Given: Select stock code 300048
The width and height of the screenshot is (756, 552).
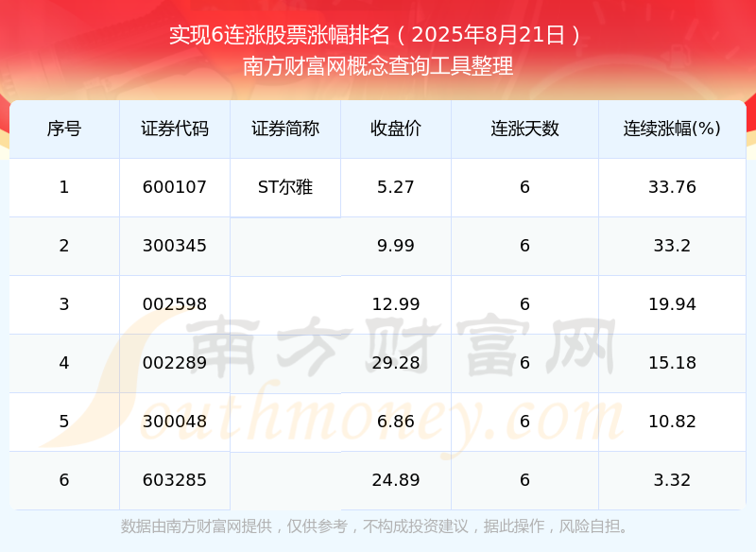Looking at the screenshot, I should tap(175, 422).
